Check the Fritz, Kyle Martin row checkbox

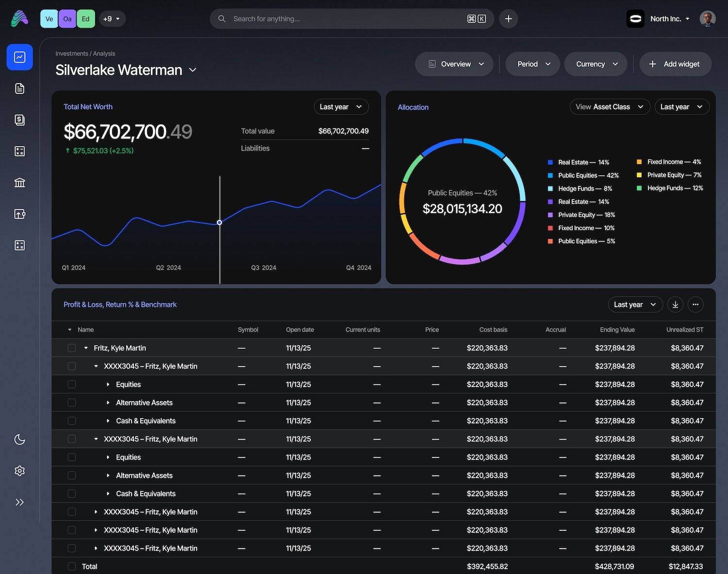pyautogui.click(x=72, y=348)
